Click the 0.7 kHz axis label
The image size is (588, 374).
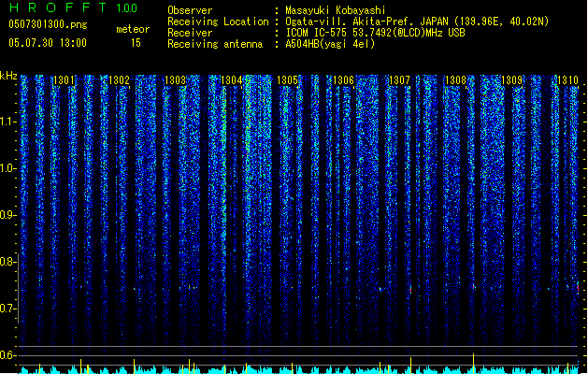point(8,309)
